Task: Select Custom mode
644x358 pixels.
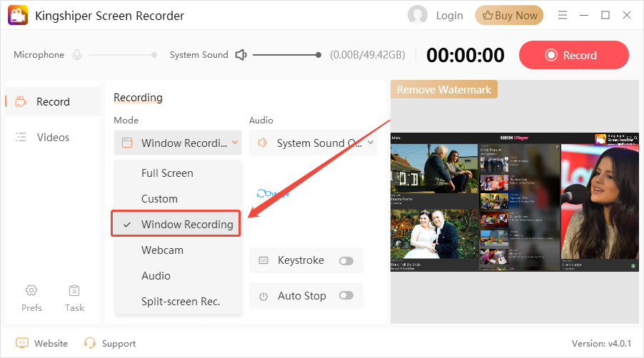Action: pyautogui.click(x=178, y=199)
